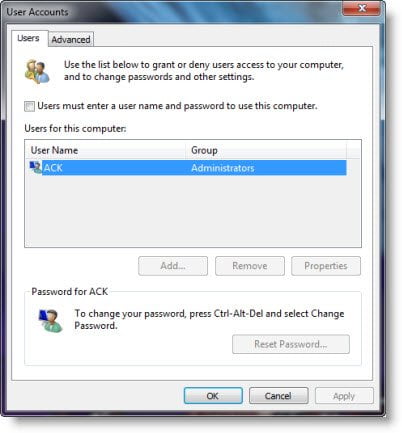Click the ACK user account icon in list
Viewport: 402px width, 433px height.
[36, 167]
